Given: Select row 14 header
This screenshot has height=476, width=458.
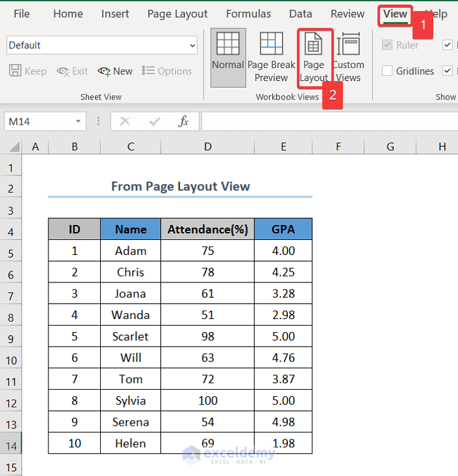Looking at the screenshot, I should click(x=11, y=443).
